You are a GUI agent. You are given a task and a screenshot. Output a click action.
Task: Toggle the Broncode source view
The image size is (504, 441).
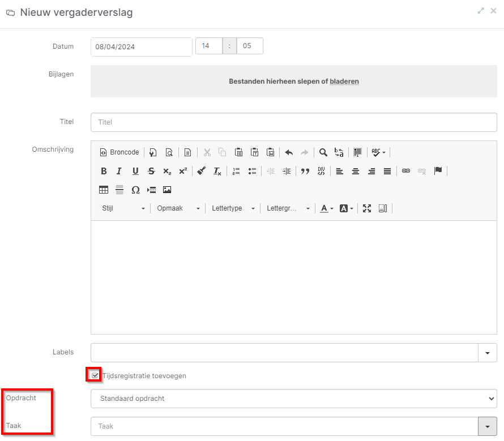pyautogui.click(x=119, y=152)
